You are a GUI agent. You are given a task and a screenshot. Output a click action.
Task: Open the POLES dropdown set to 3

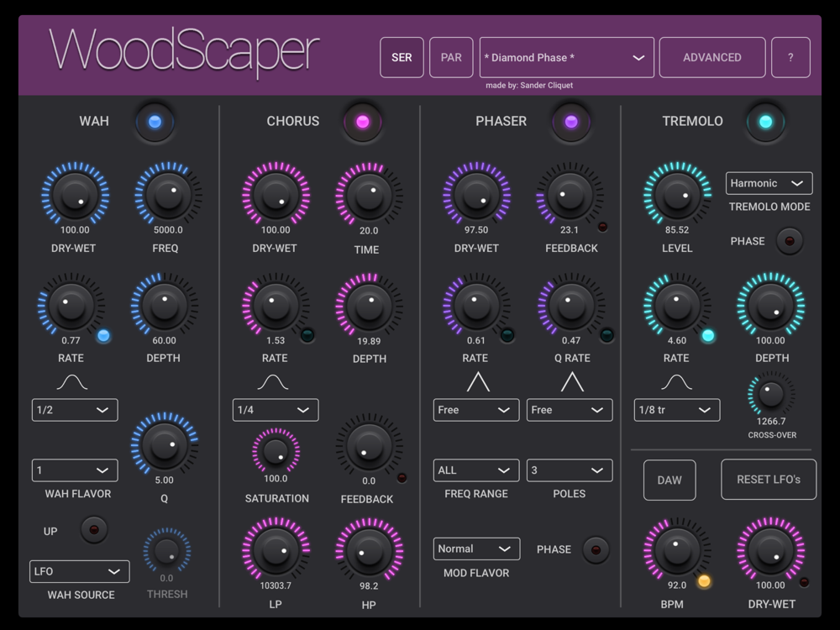pos(570,470)
